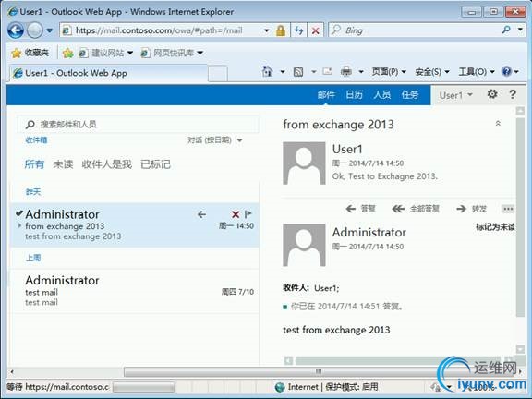
Task: Switch to the 任务 tasks tab
Action: [410, 94]
